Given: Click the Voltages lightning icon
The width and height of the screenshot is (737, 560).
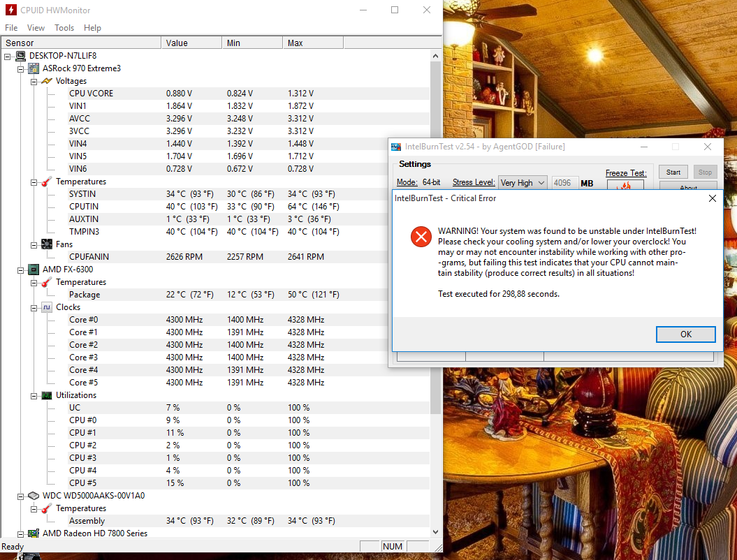Looking at the screenshot, I should (47, 81).
